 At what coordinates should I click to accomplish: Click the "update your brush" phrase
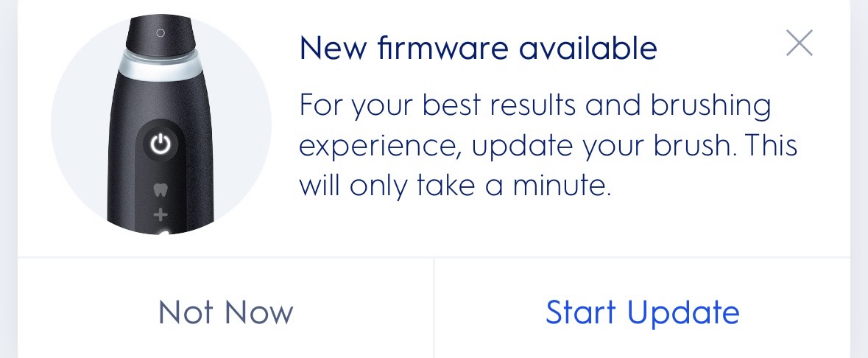[603, 146]
